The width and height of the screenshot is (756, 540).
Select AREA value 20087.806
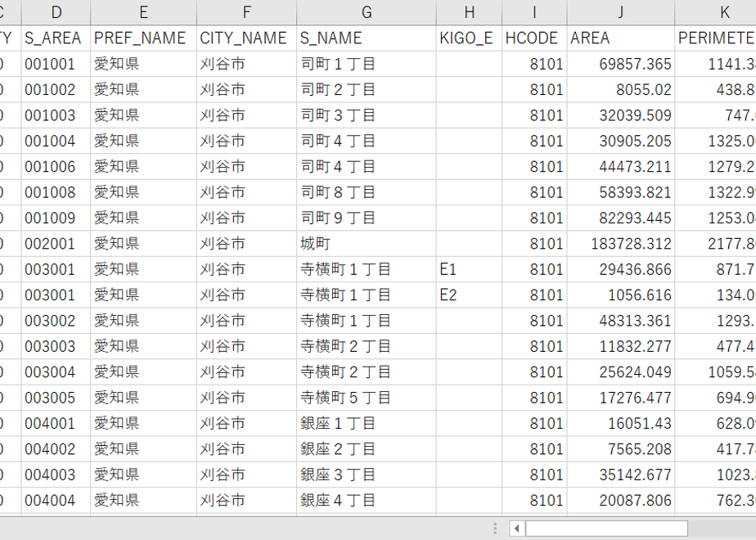620,501
